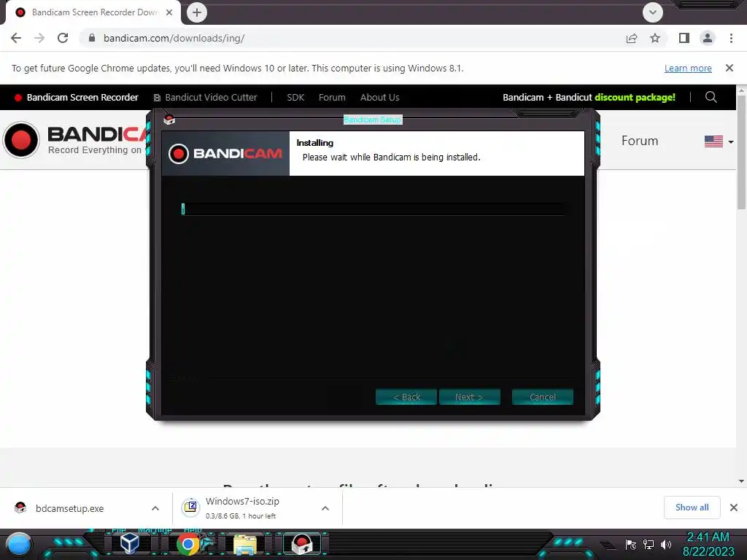Open File Explorer from the taskbar
747x560 pixels.
click(x=245, y=545)
